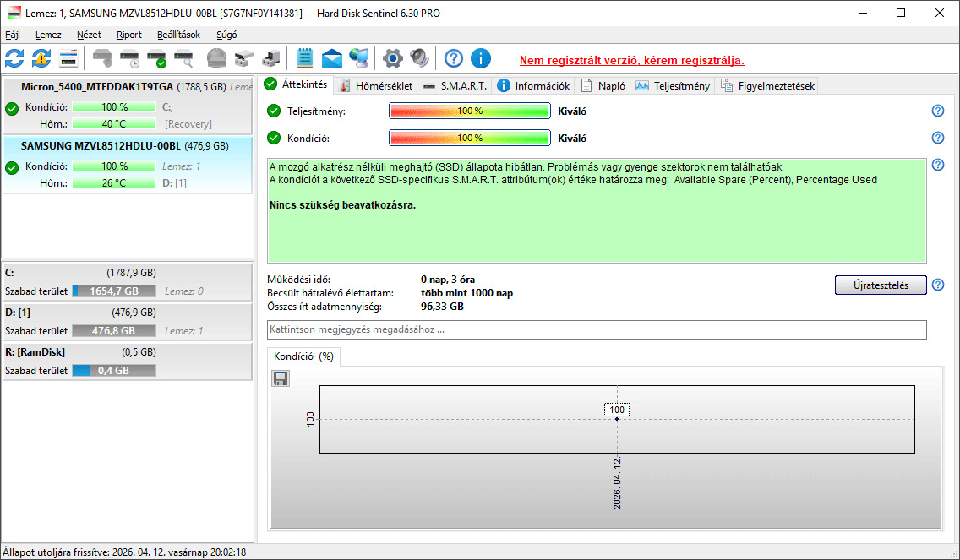
Task: Click the 100 data point label on graph
Action: tap(617, 410)
